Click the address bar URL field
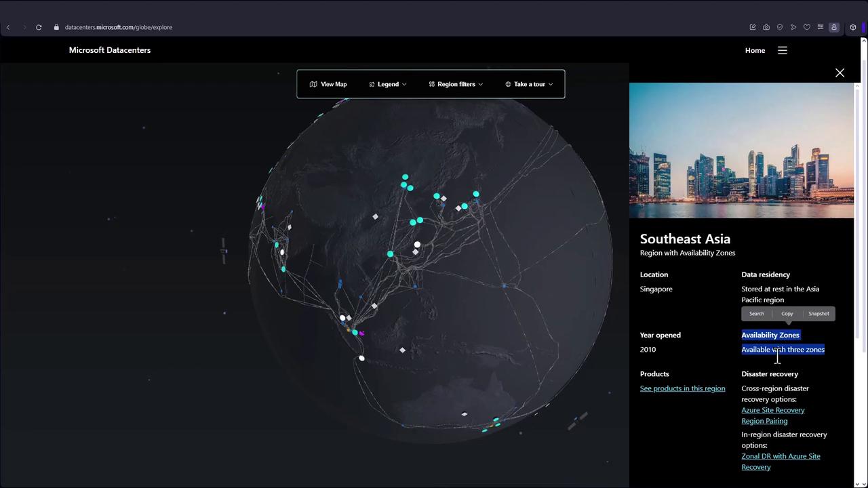This screenshot has height=488, width=868. 119,27
